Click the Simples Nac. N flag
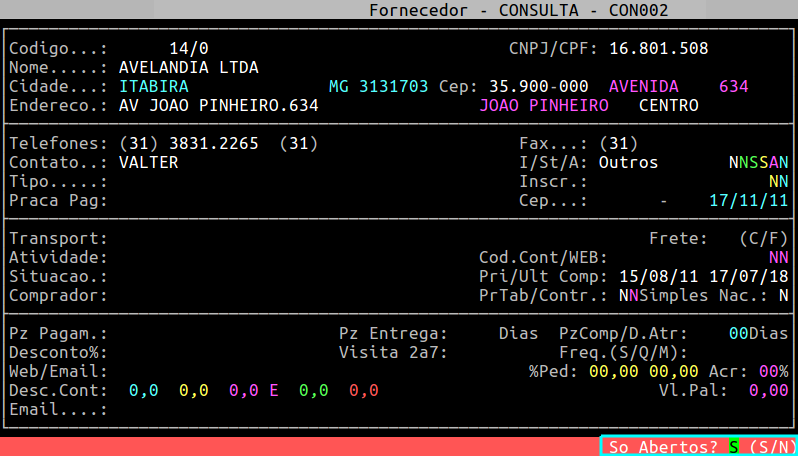This screenshot has height=456, width=798. 783,295
